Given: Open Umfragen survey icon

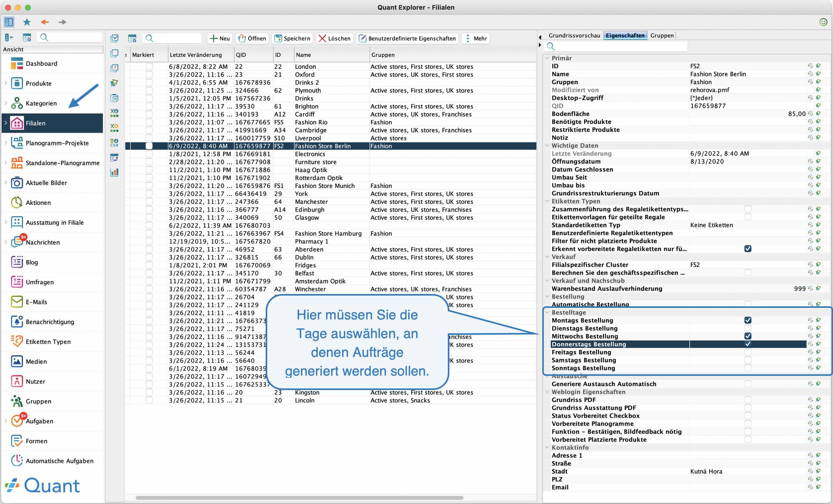Looking at the screenshot, I should pos(17,282).
